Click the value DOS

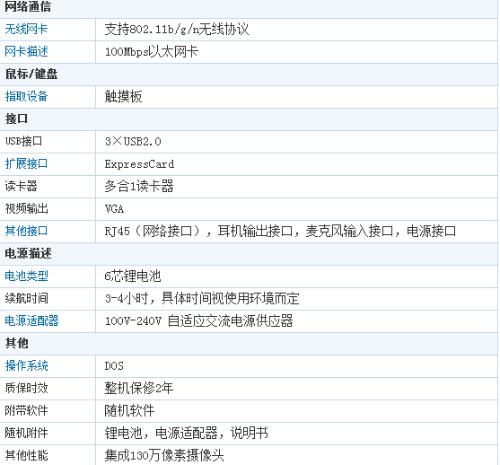114,366
